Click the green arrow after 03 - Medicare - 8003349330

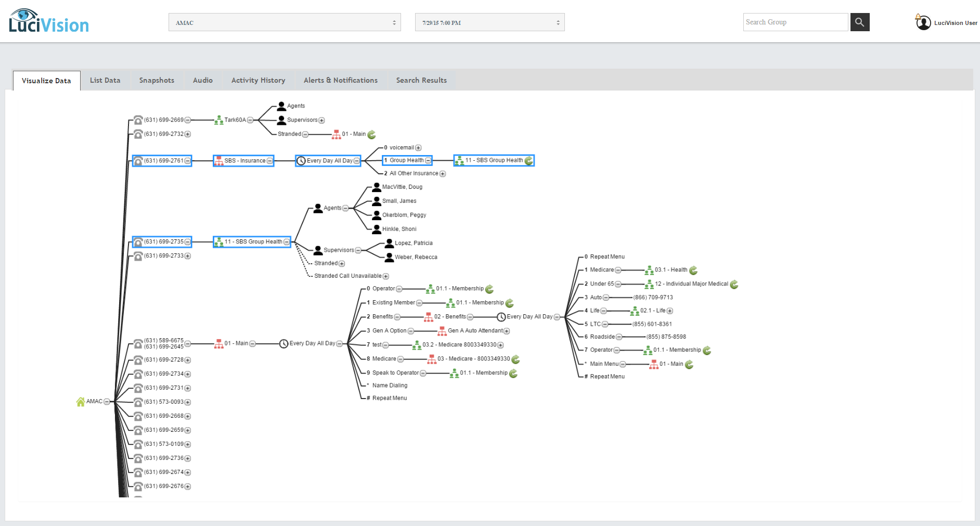pyautogui.click(x=515, y=359)
